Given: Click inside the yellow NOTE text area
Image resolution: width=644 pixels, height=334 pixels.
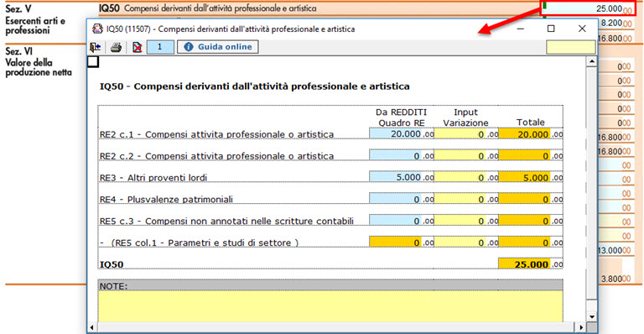Looking at the screenshot, I should click(330, 306).
